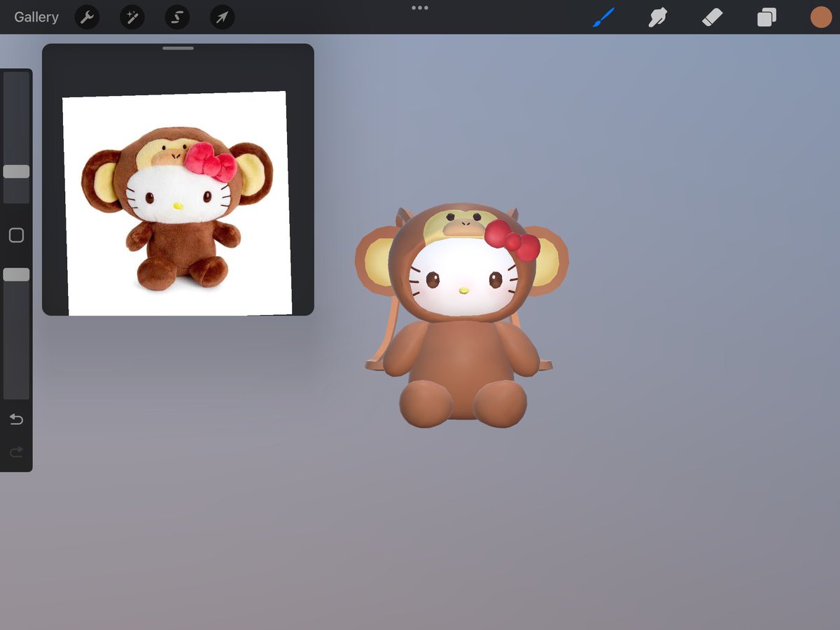Open the Actions wrench menu
This screenshot has width=840, height=630.
87,17
